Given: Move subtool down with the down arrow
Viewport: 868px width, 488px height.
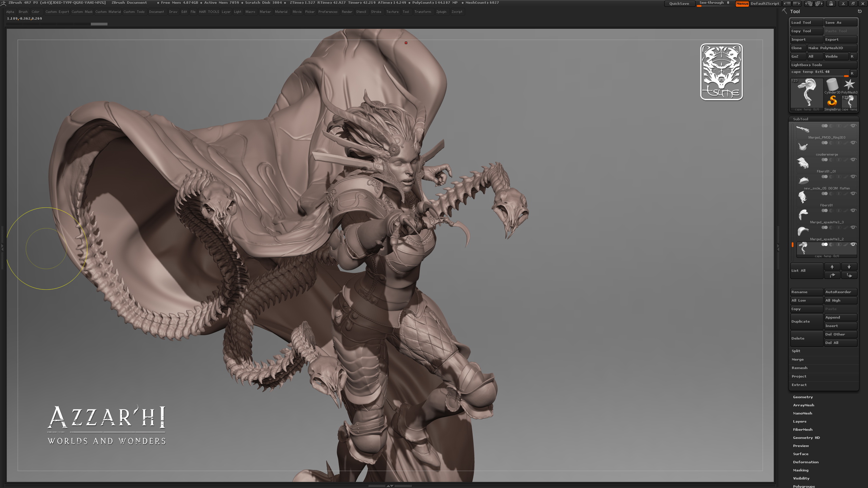Looking at the screenshot, I should pyautogui.click(x=849, y=267).
